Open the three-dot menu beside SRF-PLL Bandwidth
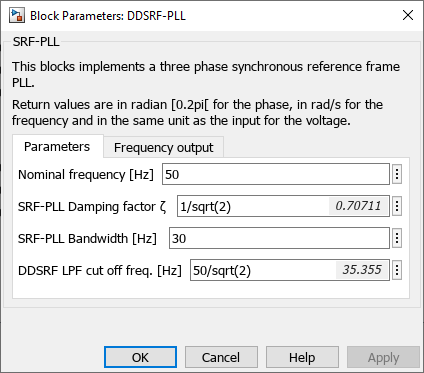Viewport: 424px width, 373px height. point(397,238)
